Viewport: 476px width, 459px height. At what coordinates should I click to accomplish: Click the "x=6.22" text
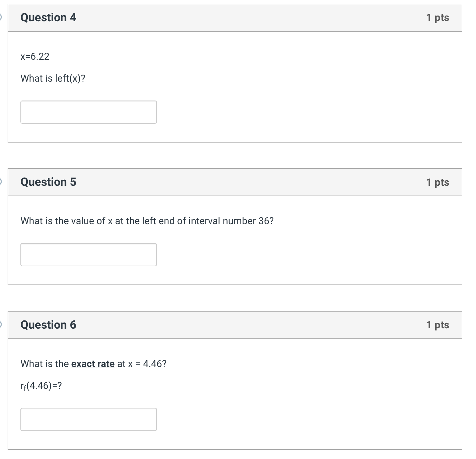pyautogui.click(x=35, y=56)
